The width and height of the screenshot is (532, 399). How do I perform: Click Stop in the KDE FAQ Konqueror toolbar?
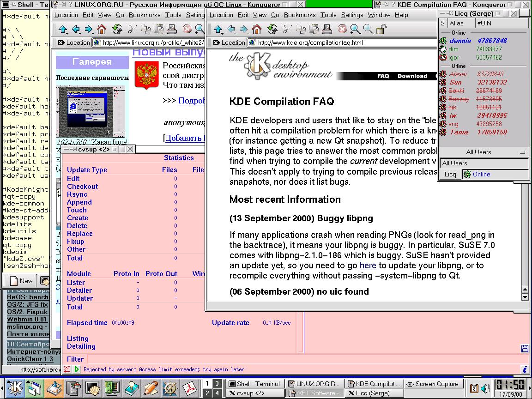tap(342, 30)
